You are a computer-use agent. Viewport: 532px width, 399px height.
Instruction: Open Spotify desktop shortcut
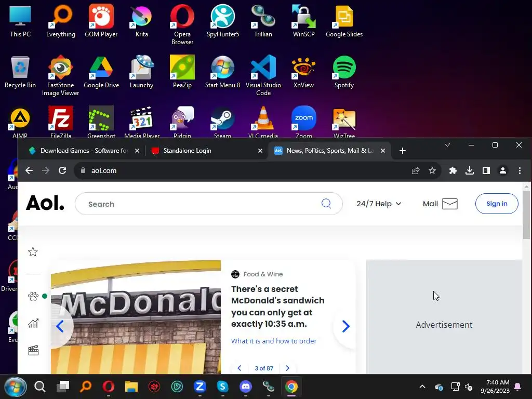[x=344, y=72]
